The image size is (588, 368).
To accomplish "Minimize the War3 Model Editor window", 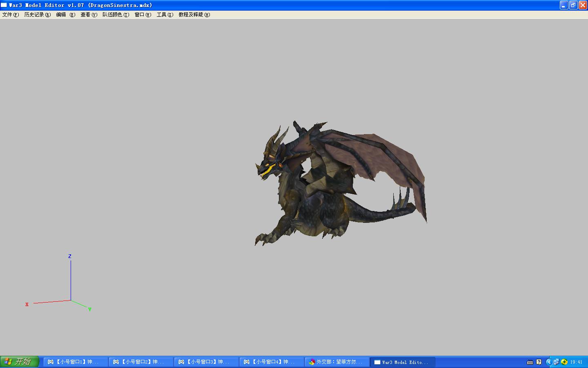I will click(x=564, y=5).
